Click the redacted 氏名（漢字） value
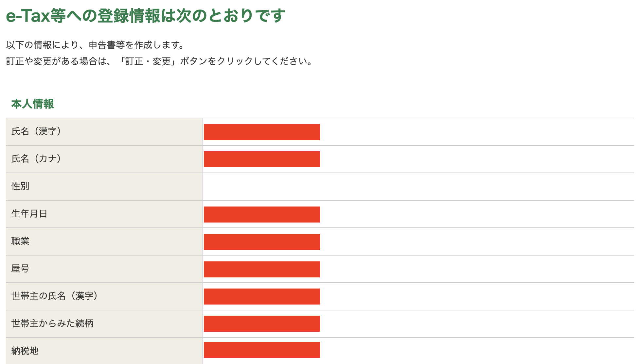 tap(262, 132)
